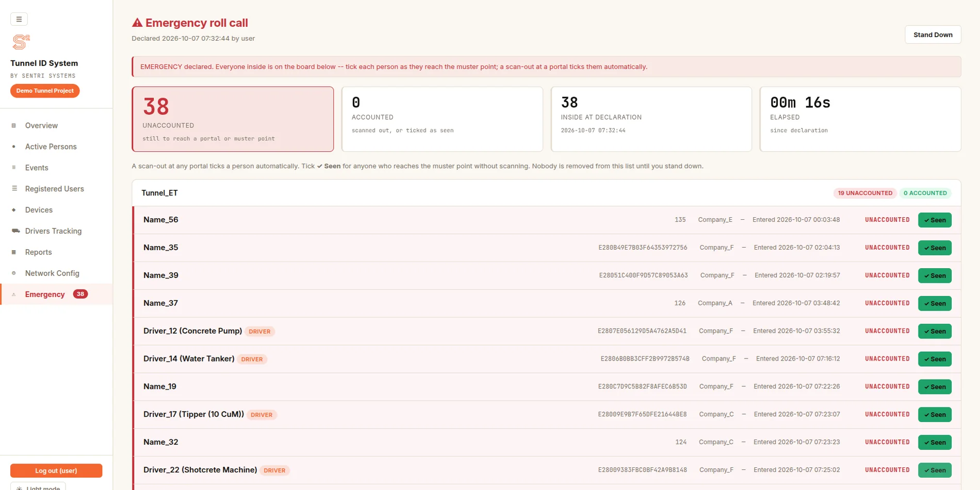Click the Network Config gear icon
This screenshot has width=980, height=490.
(x=14, y=273)
